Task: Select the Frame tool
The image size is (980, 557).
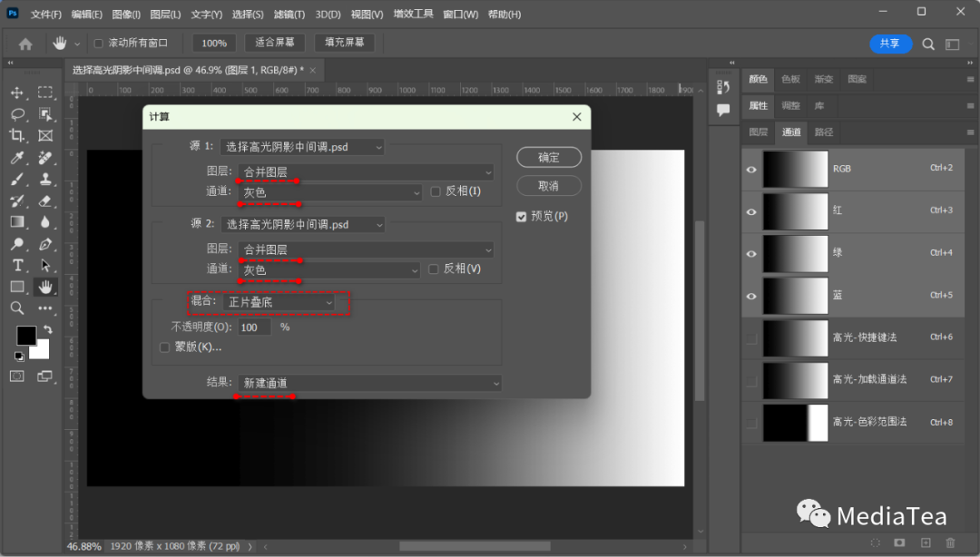Action: (x=45, y=136)
